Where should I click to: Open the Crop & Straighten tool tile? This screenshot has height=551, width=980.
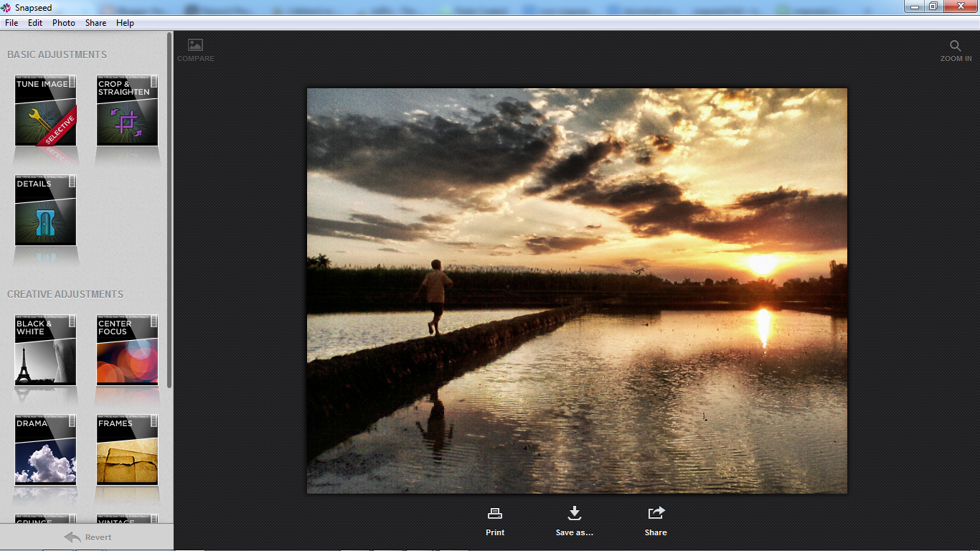point(127,111)
